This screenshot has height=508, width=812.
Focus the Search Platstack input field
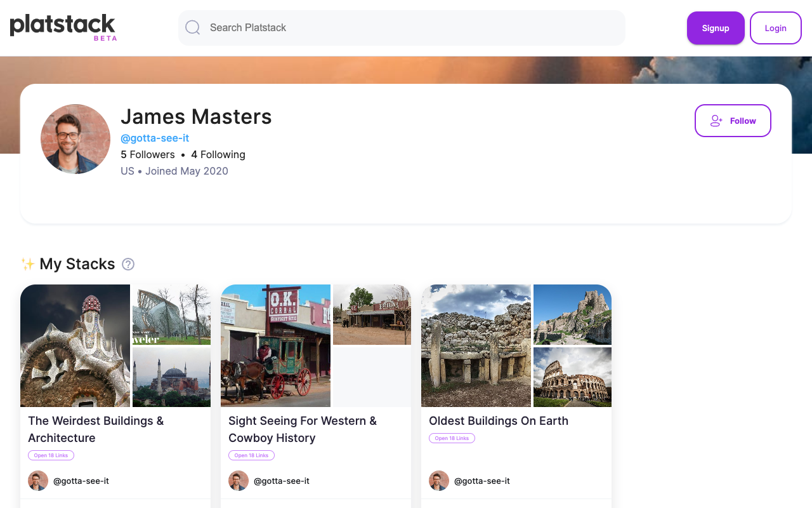402,28
